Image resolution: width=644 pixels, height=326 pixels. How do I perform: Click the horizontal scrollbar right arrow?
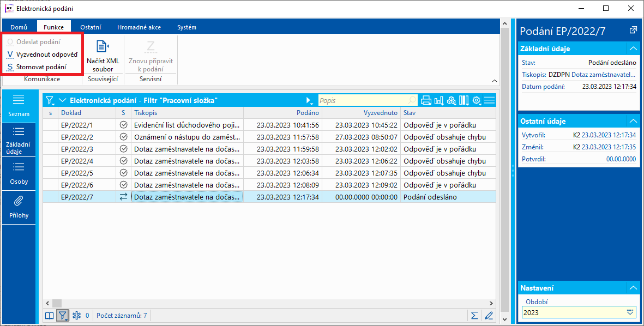pyautogui.click(x=492, y=304)
